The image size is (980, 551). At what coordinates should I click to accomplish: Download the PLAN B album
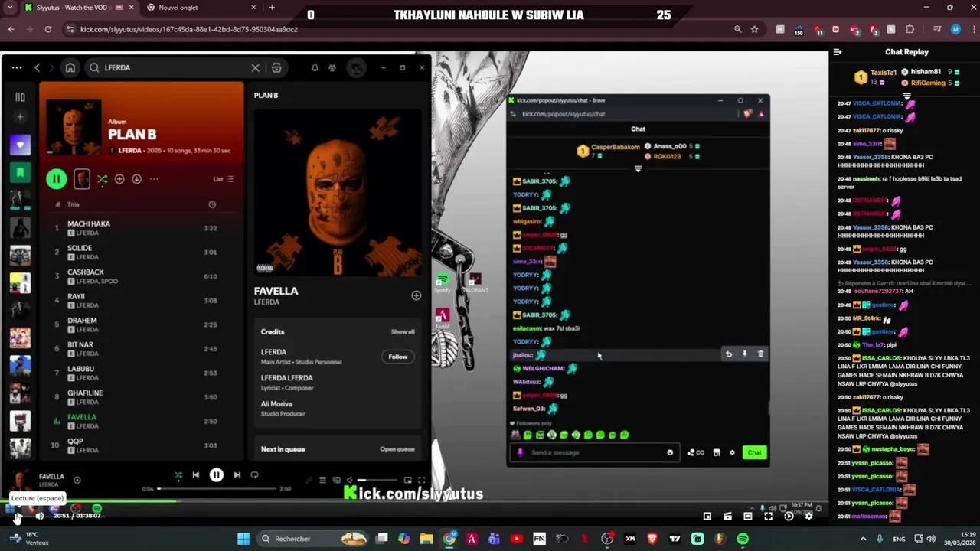coord(136,179)
